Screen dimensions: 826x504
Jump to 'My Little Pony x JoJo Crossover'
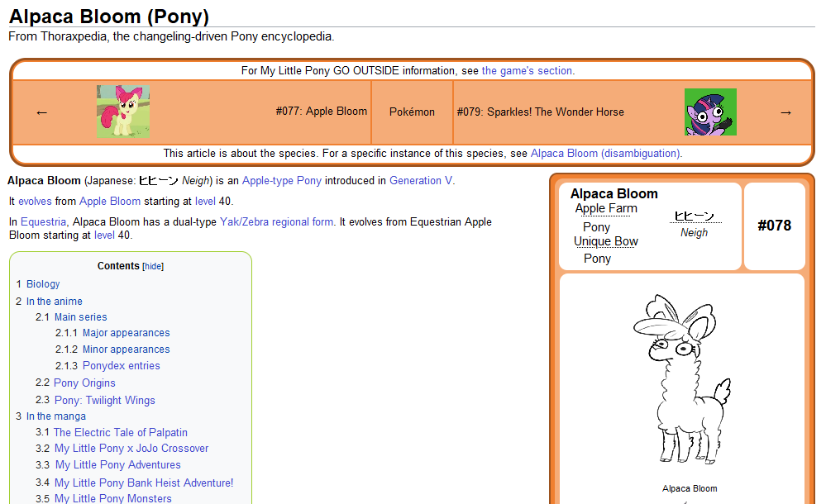coord(131,448)
